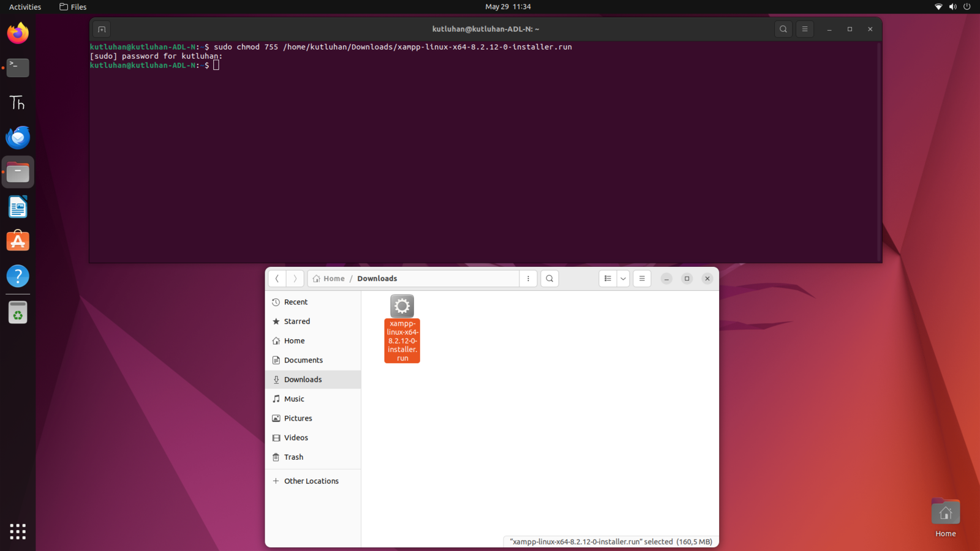Open Videos in Files sidebar
The image size is (980, 551).
pyautogui.click(x=313, y=438)
